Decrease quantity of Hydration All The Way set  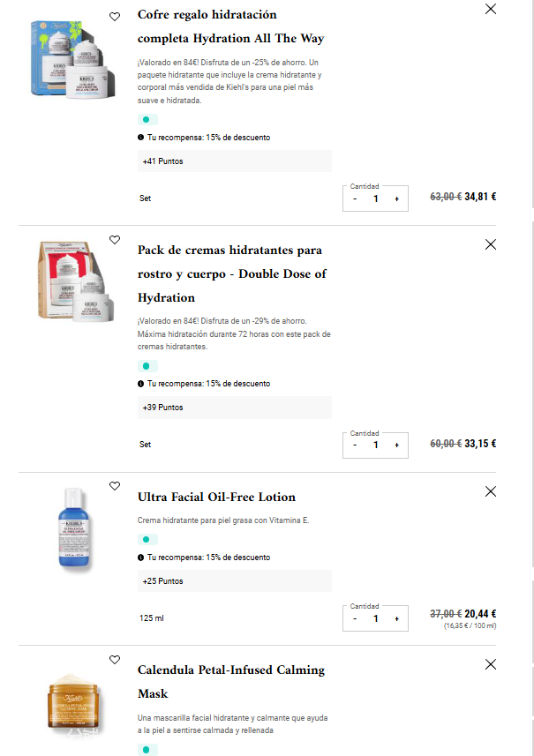pyautogui.click(x=355, y=198)
